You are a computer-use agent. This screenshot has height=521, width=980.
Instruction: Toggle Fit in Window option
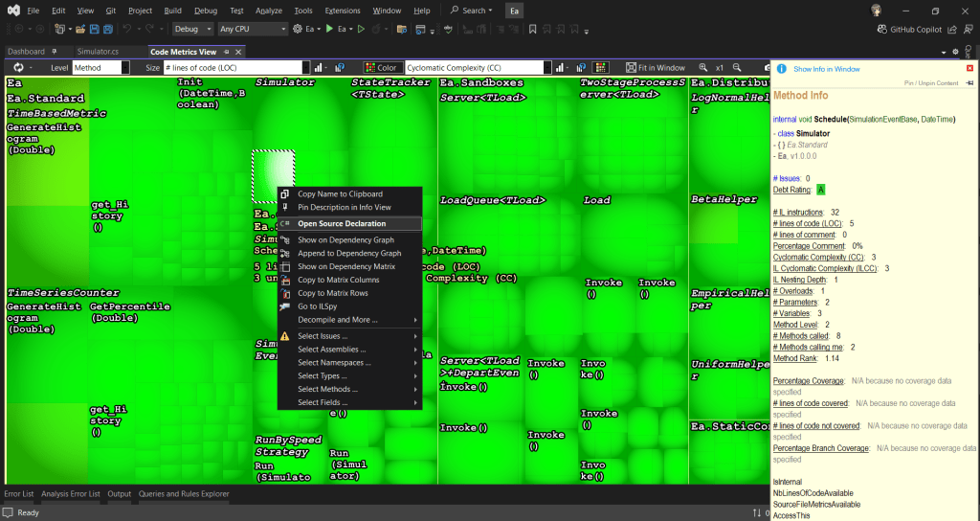pos(655,68)
